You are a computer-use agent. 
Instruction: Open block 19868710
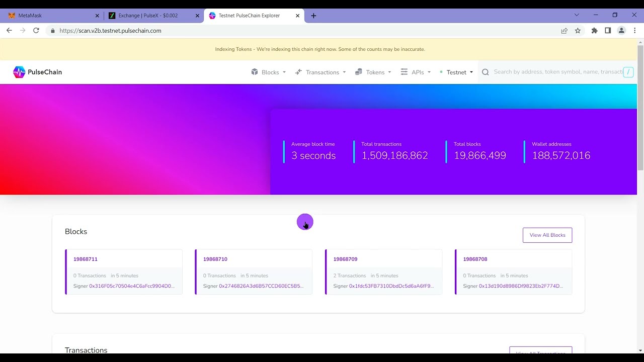tap(215, 259)
